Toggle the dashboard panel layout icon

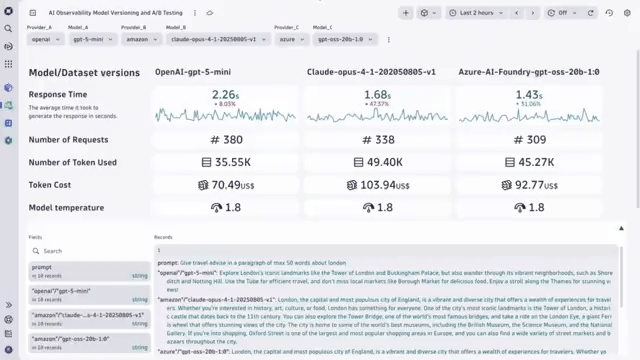coord(33,13)
